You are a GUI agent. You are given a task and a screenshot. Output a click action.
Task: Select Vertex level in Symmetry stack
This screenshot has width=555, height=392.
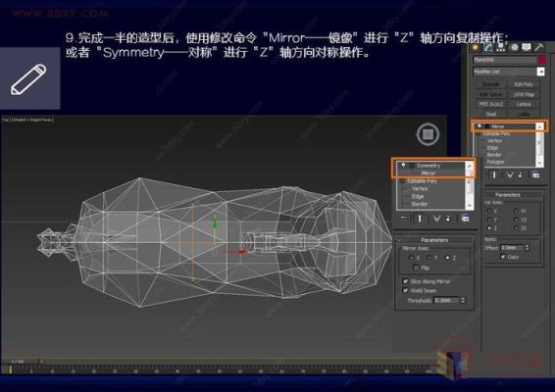pos(420,188)
